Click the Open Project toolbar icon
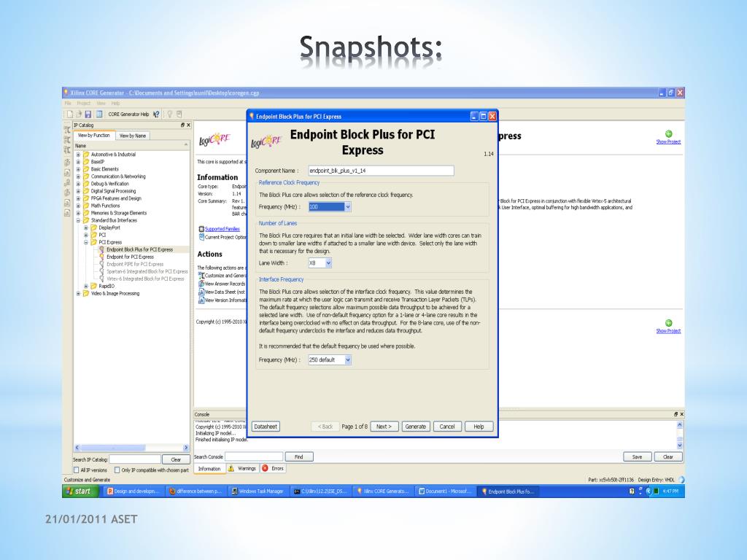The height and width of the screenshot is (560, 747). (x=79, y=114)
